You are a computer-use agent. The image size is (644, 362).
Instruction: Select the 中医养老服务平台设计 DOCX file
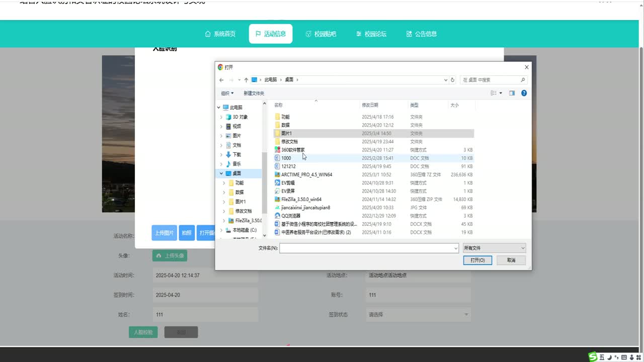316,232
